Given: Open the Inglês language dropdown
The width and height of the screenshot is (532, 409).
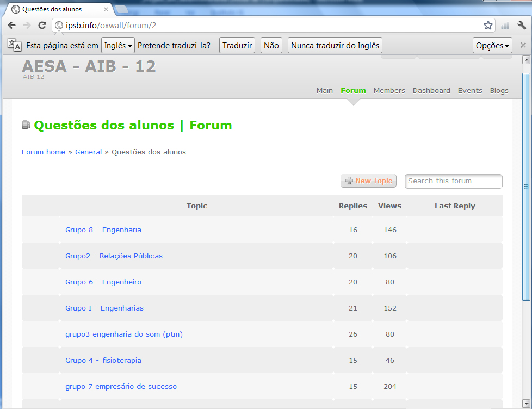Looking at the screenshot, I should pos(118,46).
